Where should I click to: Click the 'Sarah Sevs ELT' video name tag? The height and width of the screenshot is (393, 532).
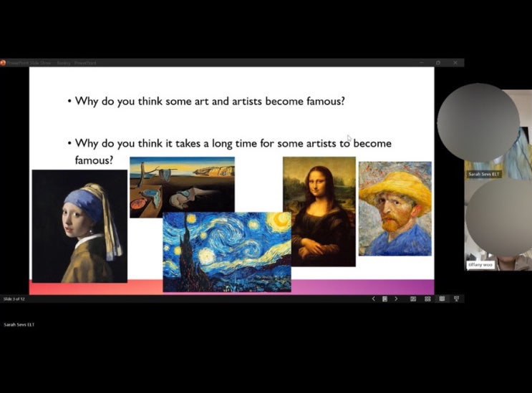pos(483,174)
